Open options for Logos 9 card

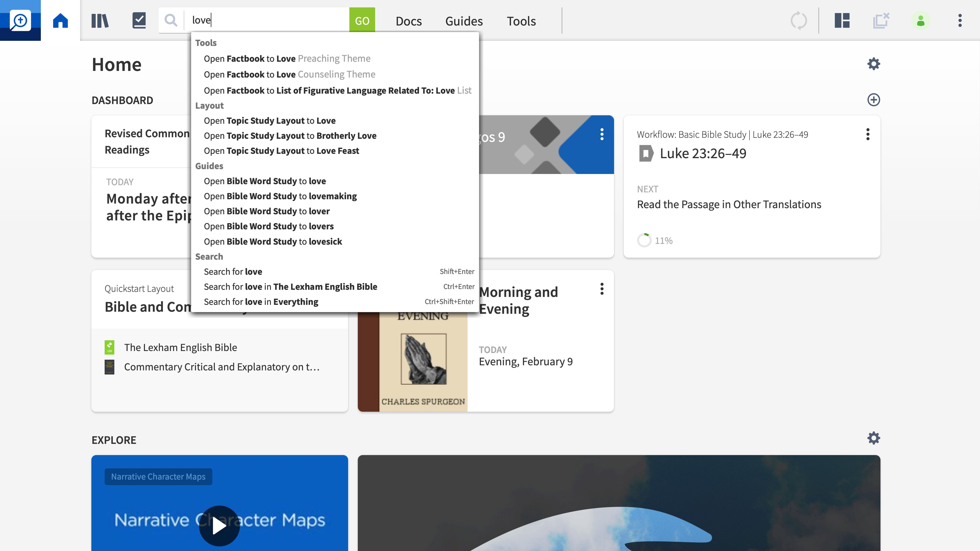click(x=602, y=134)
